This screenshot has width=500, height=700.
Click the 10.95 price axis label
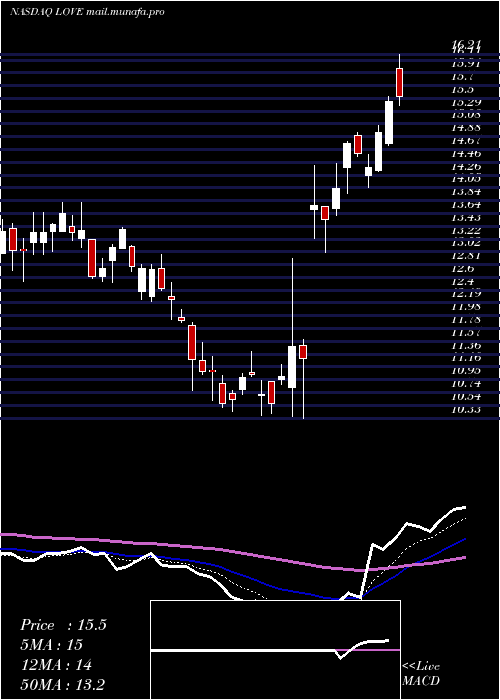point(466,371)
